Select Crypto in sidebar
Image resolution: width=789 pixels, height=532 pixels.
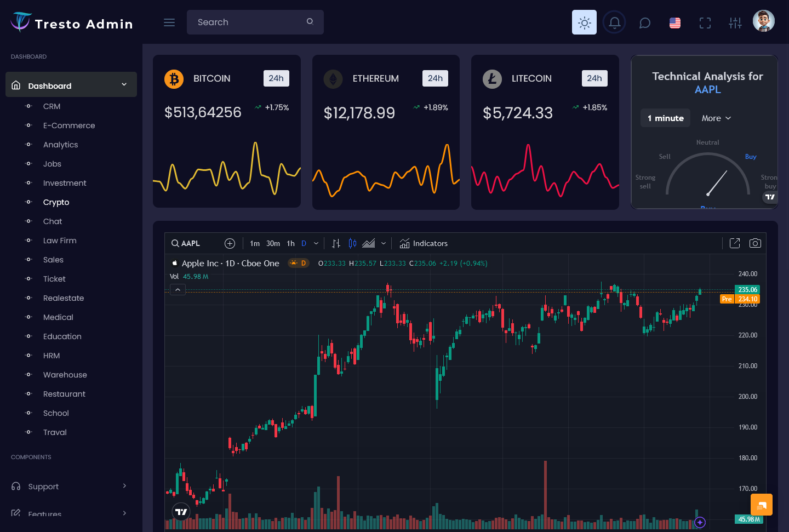(x=56, y=202)
